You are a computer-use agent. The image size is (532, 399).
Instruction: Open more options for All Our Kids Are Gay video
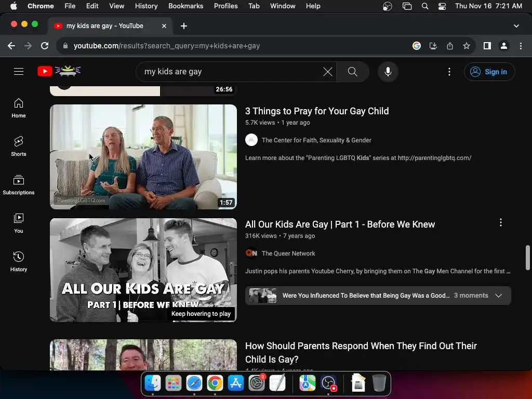pos(501,222)
